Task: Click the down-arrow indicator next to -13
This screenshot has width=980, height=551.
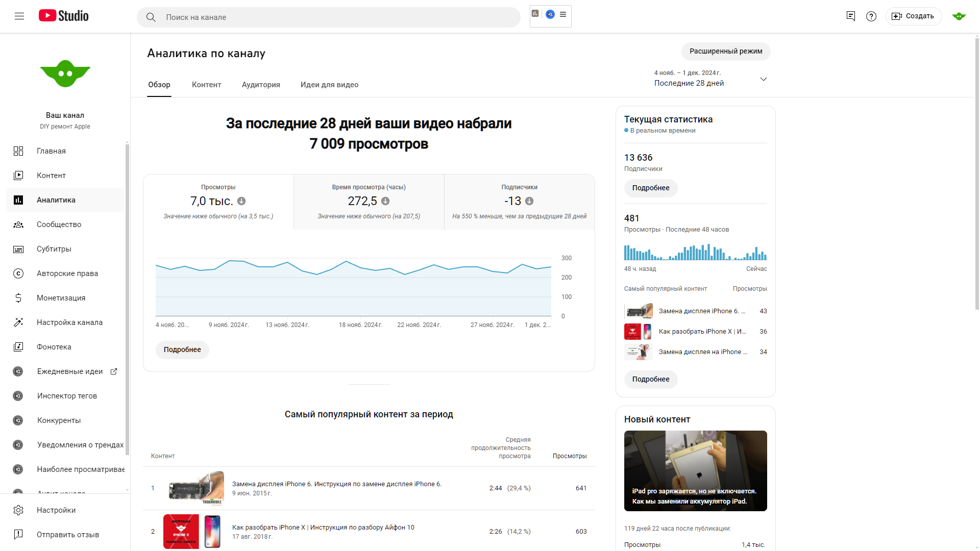Action: click(529, 202)
